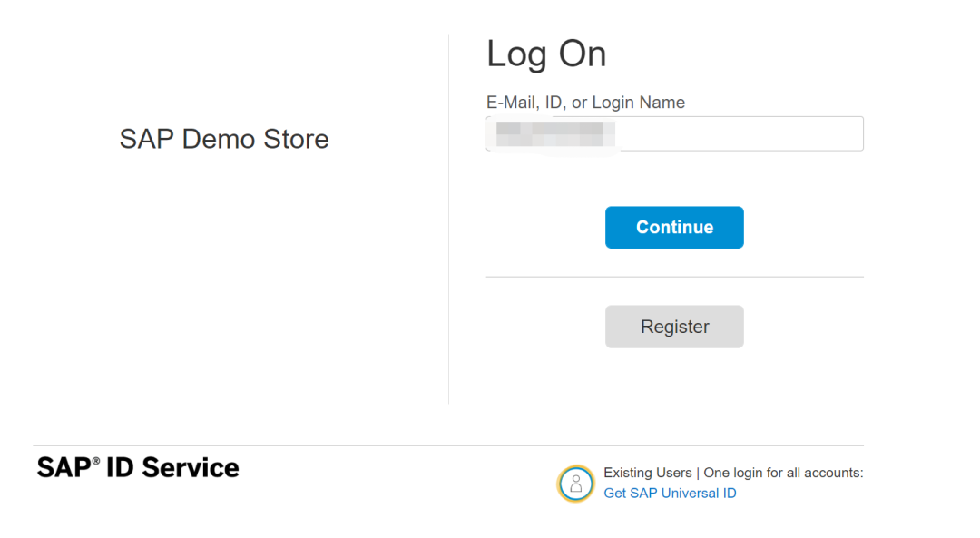Click the blue Continue button
Screen dimensions: 980x538
click(674, 228)
